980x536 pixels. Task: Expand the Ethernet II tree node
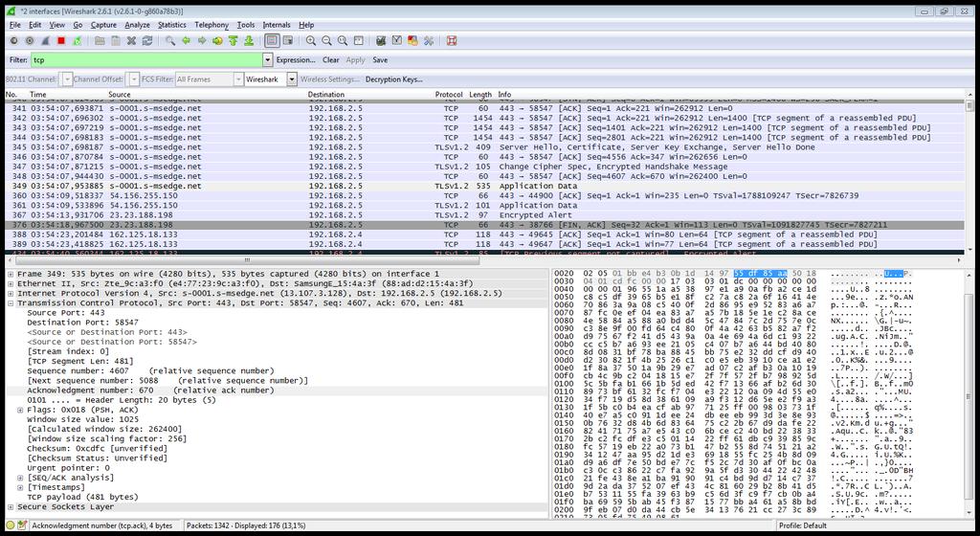pos(11,283)
